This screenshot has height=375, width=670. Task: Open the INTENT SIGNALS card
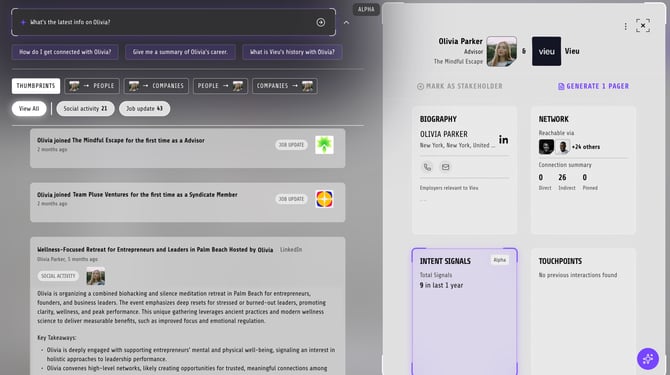click(464, 311)
